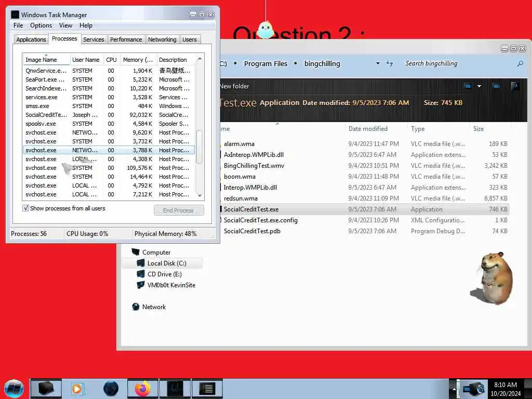Switch to the Performance tab

point(126,39)
